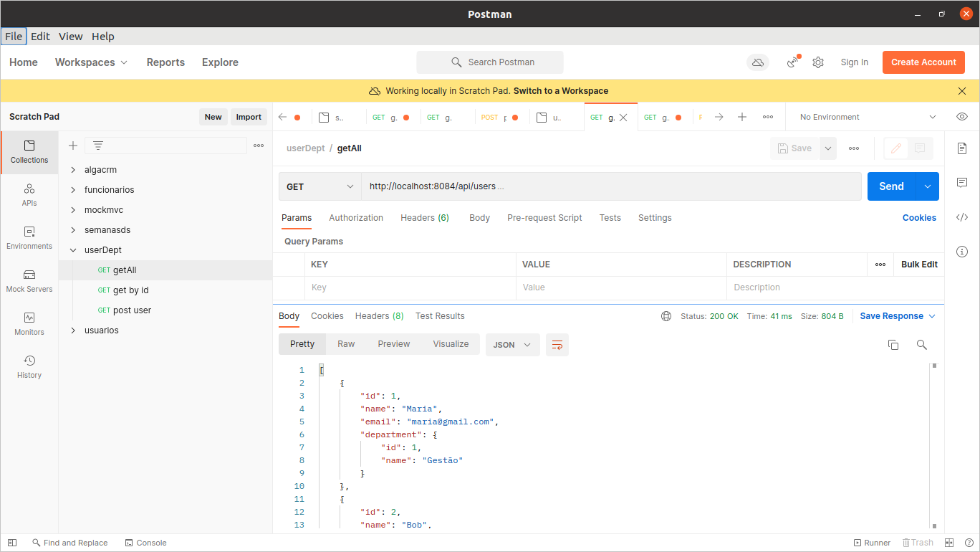The width and height of the screenshot is (980, 552).
Task: Open the Comments icon in right sidebar
Action: pos(962,183)
